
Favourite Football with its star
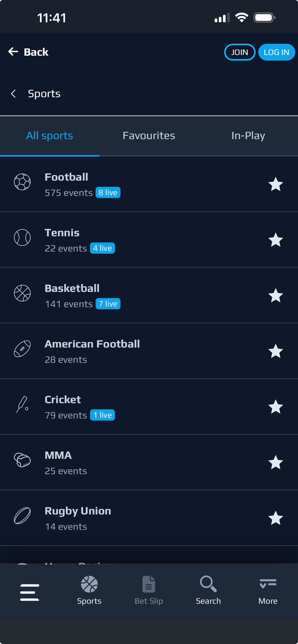[x=276, y=184]
